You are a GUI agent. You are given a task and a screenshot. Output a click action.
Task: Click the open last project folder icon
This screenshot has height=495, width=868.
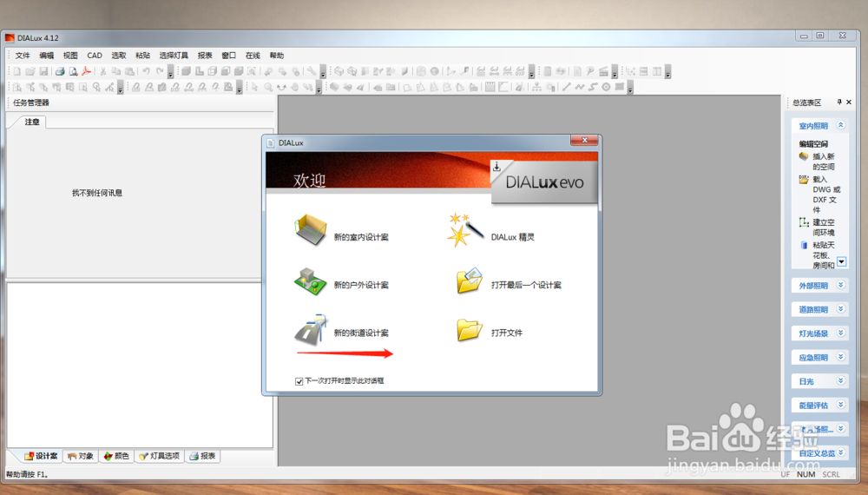tap(470, 280)
